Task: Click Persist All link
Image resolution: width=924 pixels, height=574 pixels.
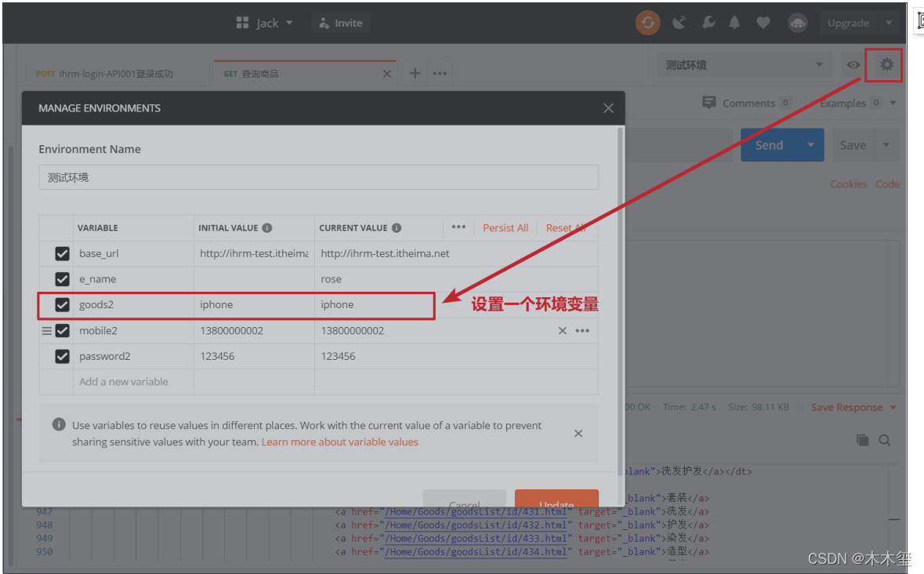Action: click(505, 228)
